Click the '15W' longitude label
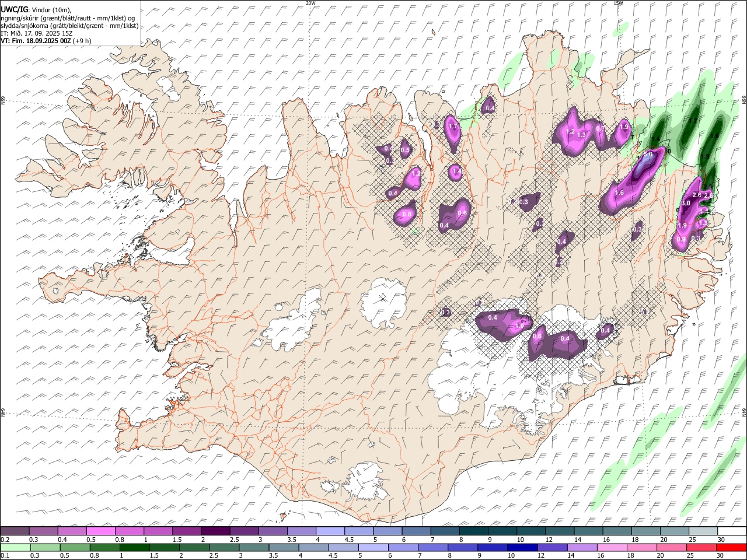The width and height of the screenshot is (747, 560). click(x=618, y=3)
